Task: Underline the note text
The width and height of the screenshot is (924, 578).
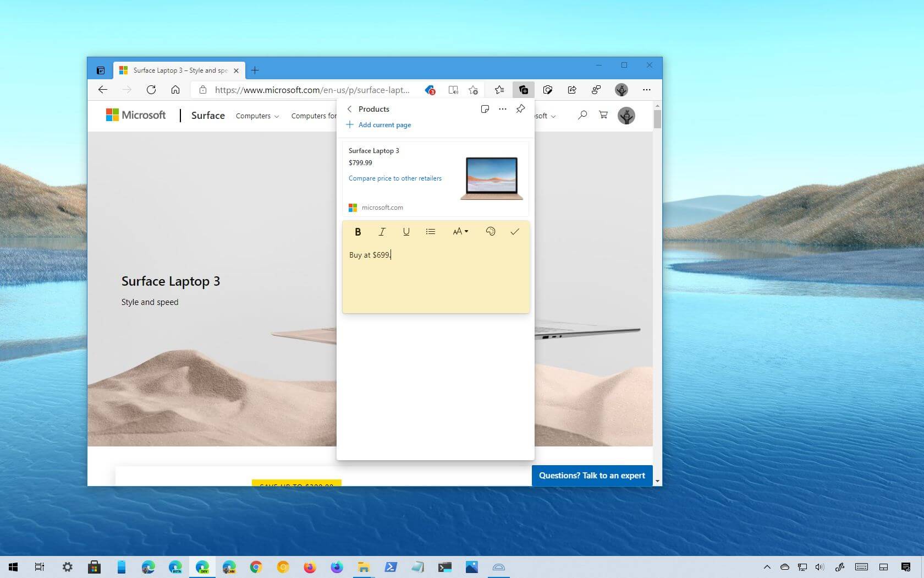Action: click(406, 232)
